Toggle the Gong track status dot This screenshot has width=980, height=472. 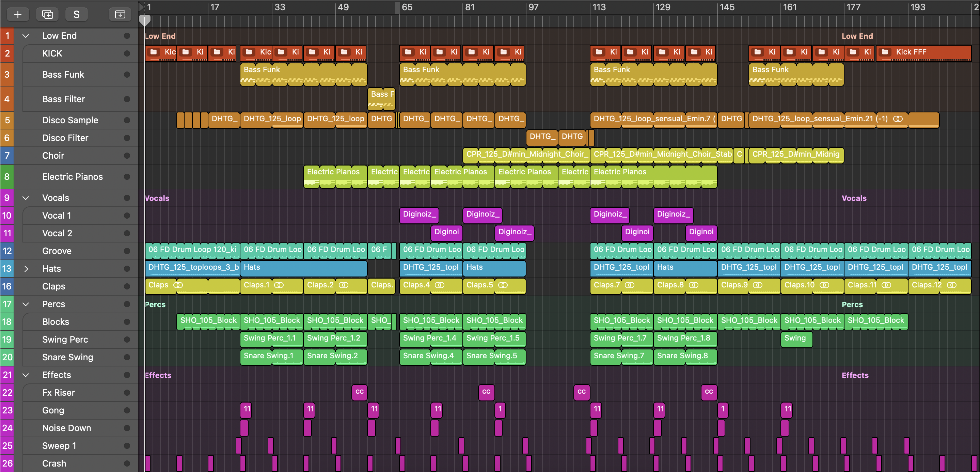click(127, 410)
